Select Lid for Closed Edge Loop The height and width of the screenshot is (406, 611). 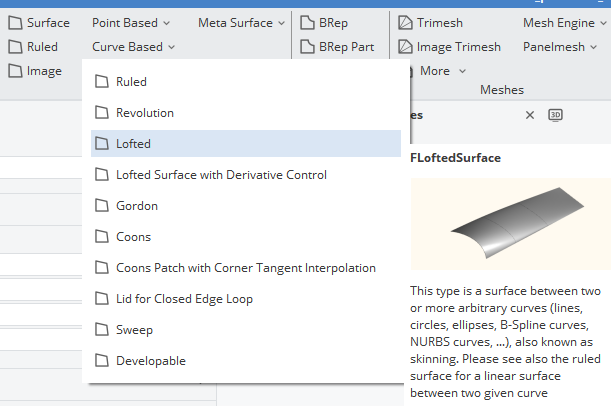pos(246,299)
